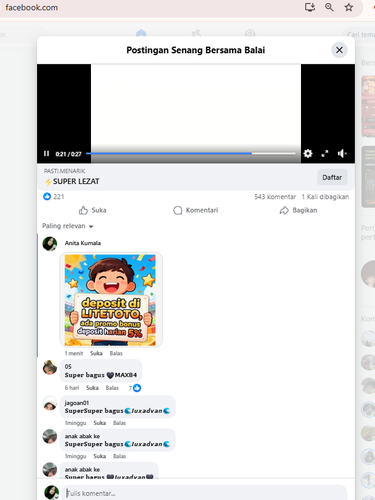Open your own avatar beside comment box
375x500 pixels.
(x=51, y=493)
